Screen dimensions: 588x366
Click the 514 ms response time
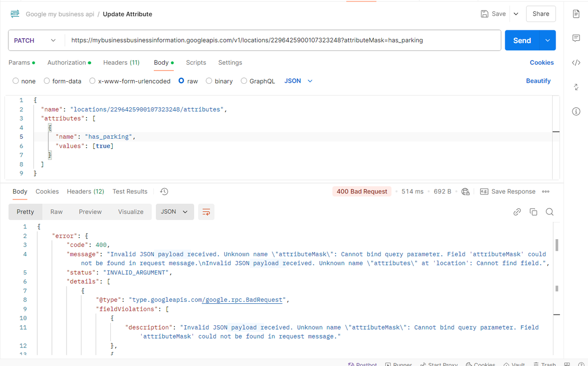[412, 192]
